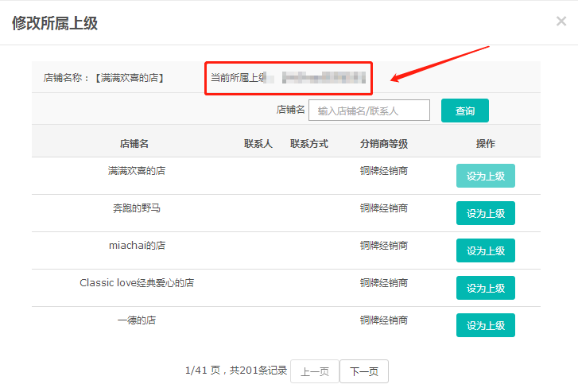Set 奔跑的野马 as superior
Screen dimensions: 578x392
485,213
